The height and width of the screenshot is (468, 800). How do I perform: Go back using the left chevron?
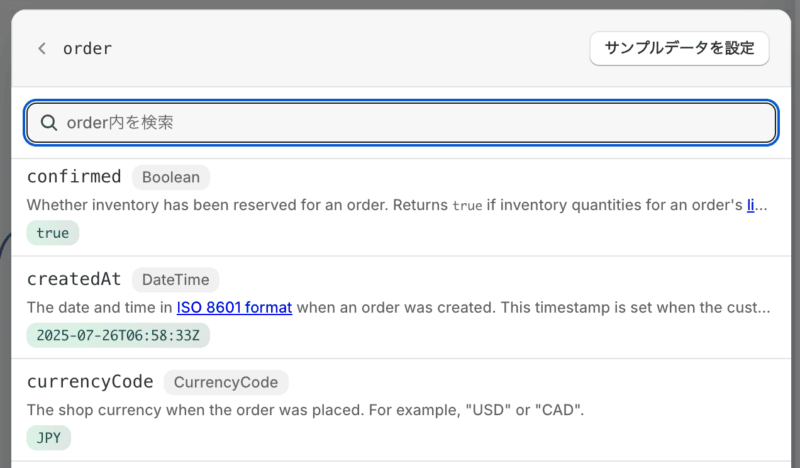click(42, 48)
